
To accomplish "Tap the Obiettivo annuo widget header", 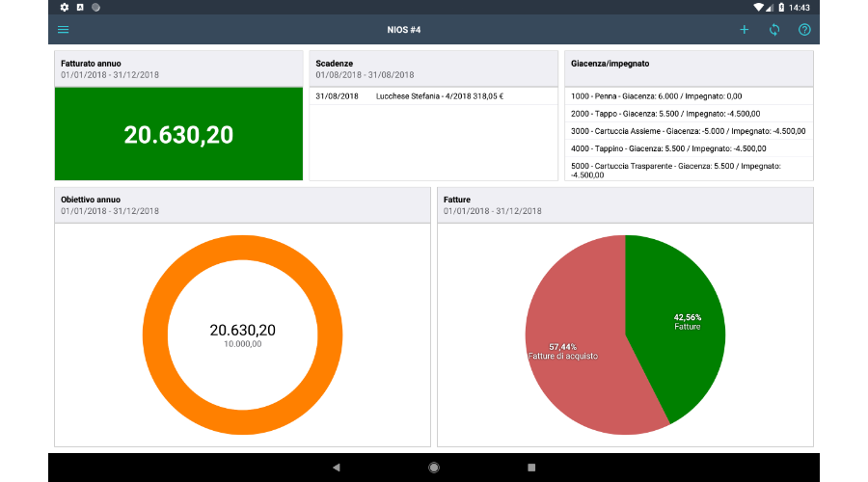I will (241, 204).
